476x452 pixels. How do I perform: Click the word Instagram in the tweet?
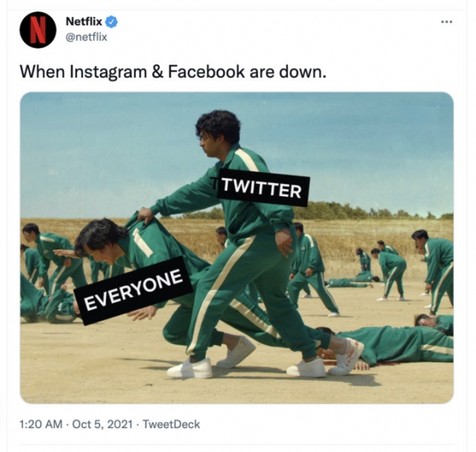pyautogui.click(x=108, y=72)
